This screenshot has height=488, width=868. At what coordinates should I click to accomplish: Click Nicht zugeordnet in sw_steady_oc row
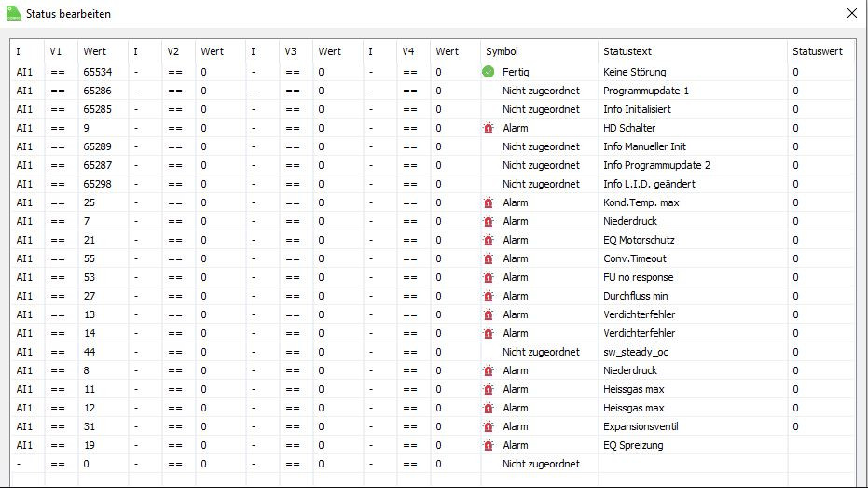click(x=541, y=353)
